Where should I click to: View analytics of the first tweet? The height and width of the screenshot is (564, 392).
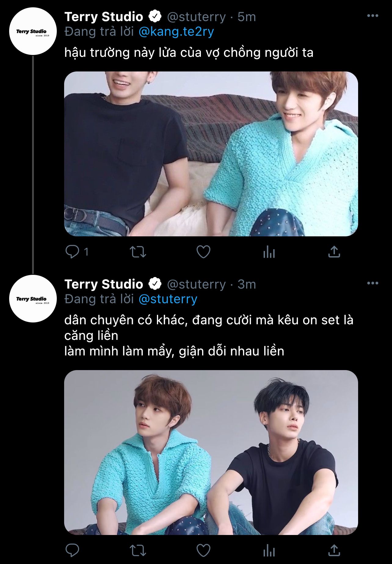click(x=269, y=252)
